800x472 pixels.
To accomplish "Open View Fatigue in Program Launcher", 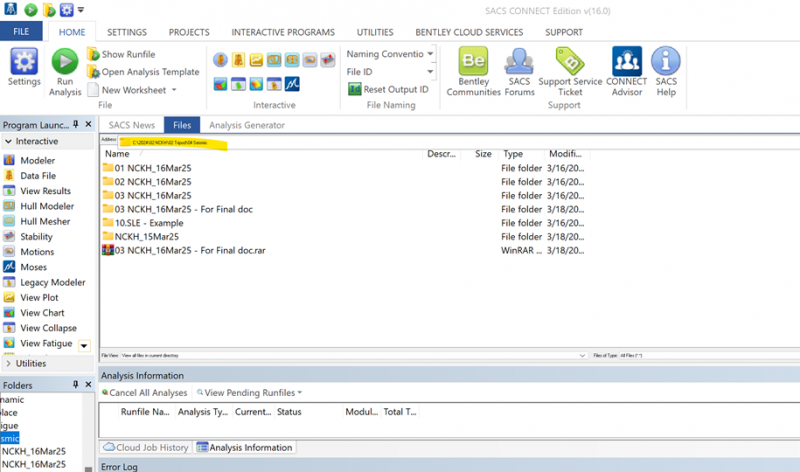I will click(x=46, y=343).
